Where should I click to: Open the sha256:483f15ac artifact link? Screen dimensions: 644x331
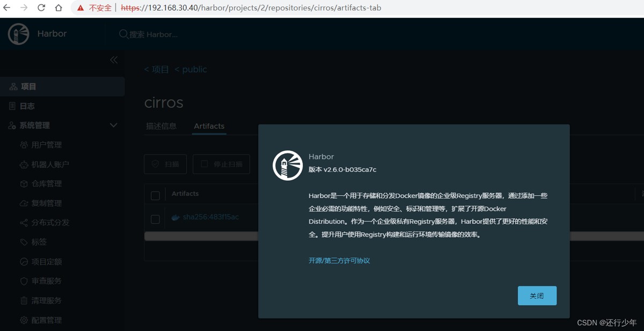211,217
